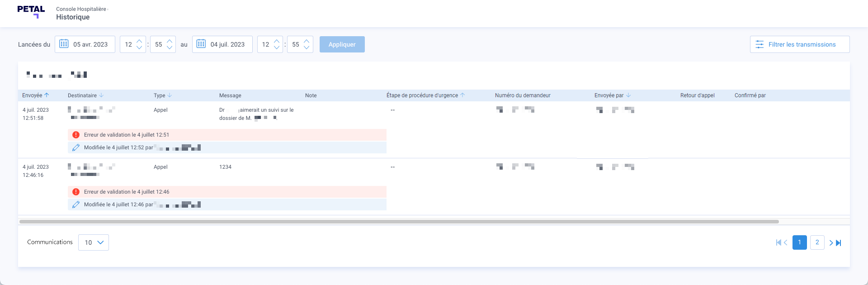Click error icon for 12:51 validation error
Image resolution: width=868 pixels, height=285 pixels.
tap(76, 135)
